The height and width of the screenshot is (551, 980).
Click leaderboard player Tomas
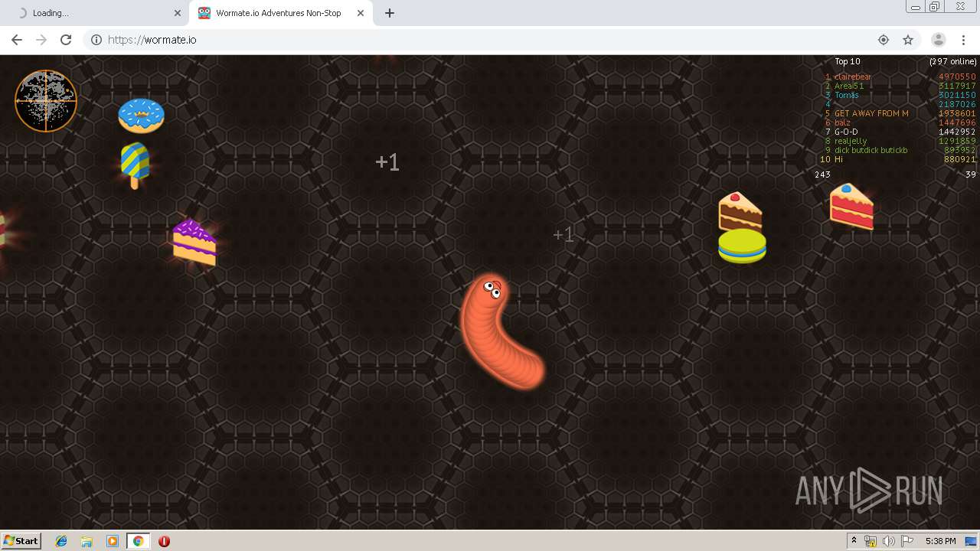847,95
